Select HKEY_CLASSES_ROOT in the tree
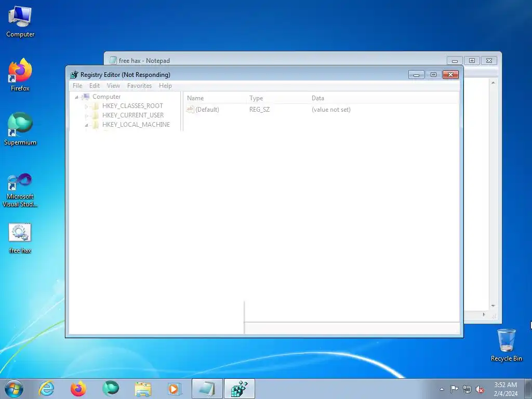Screen dimensions: 532x399 tap(132, 106)
